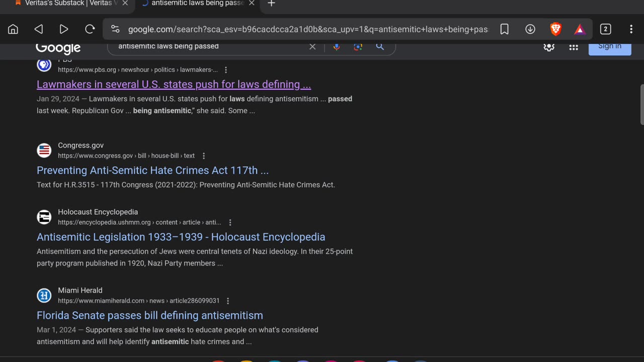The image size is (644, 362).
Task: Click the page vertical scrollbar thumb
Action: tap(641, 104)
